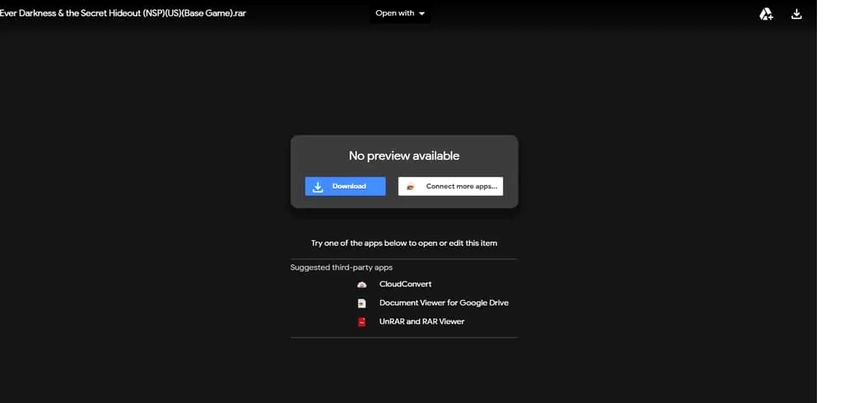Viewport: 868px width, 403px height.
Task: Open the 'Open with' dropdown
Action: coord(400,13)
